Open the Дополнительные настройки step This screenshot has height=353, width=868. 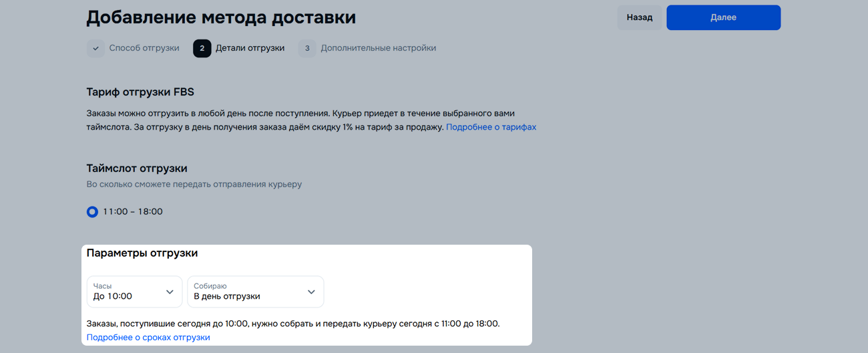(x=378, y=48)
